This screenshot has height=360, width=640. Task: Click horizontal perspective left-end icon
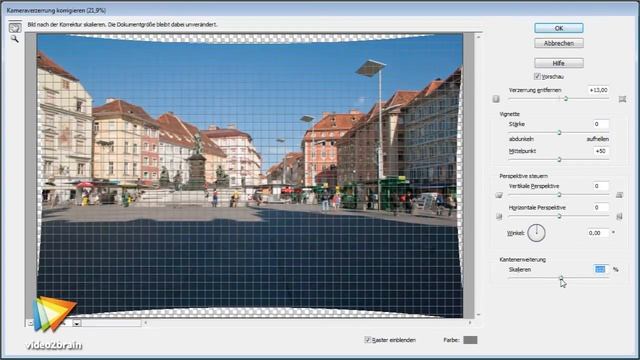click(499, 216)
